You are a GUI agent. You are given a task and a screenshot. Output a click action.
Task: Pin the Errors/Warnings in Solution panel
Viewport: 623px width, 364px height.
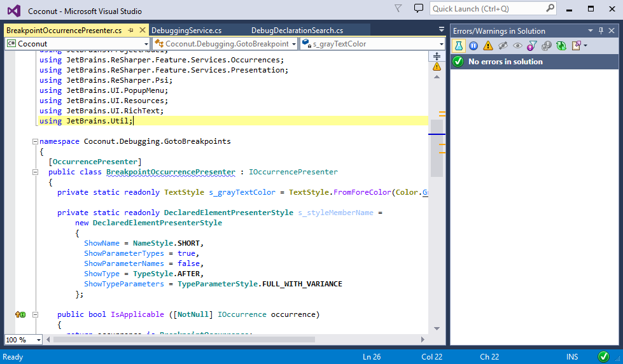601,31
